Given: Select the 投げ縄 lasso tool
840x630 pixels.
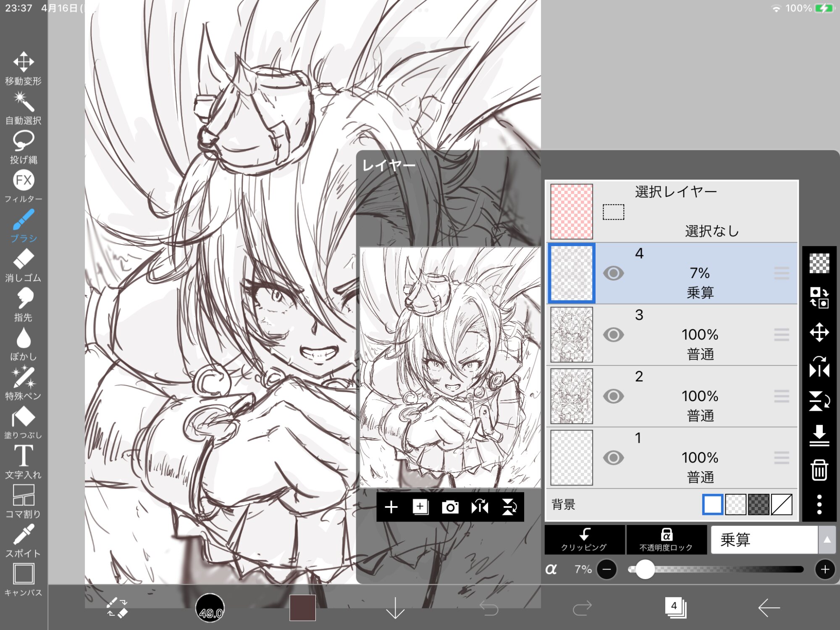Looking at the screenshot, I should tap(24, 147).
